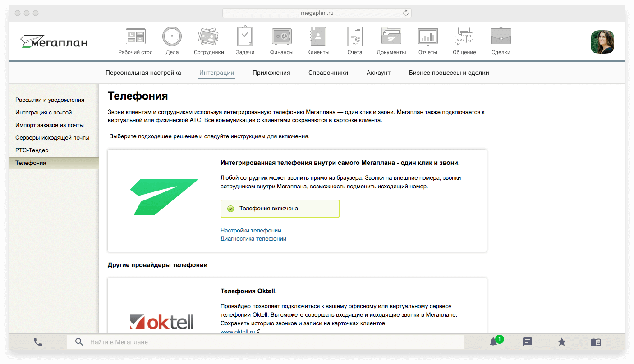Open the Задачи checklist icon
634x364 pixels.
pyautogui.click(x=245, y=36)
